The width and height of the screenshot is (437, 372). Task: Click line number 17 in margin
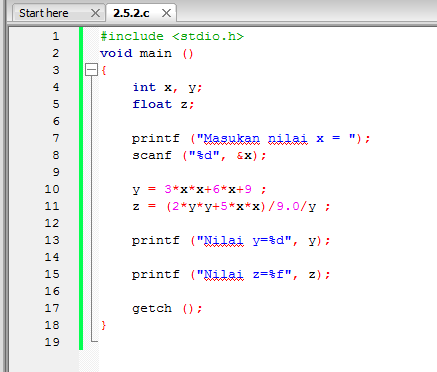click(52, 308)
